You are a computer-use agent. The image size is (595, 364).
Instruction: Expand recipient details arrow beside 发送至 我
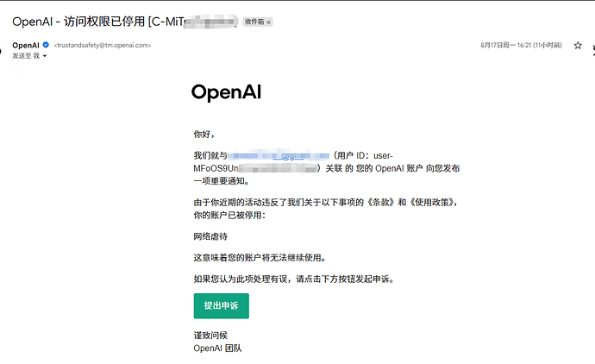(45, 56)
